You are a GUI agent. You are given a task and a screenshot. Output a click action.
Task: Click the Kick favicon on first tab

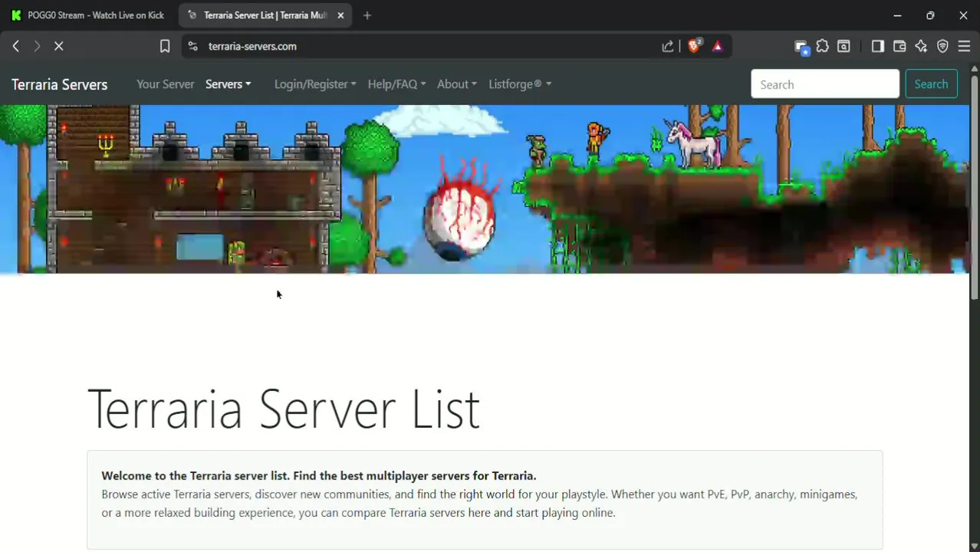(x=16, y=15)
